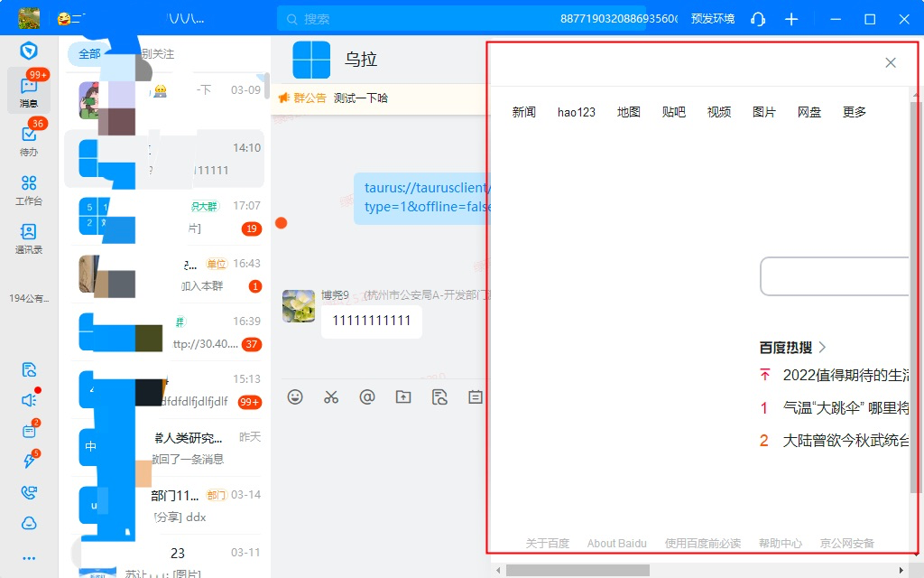The height and width of the screenshot is (578, 924).
Task: Click the upload file folder icon
Action: click(403, 396)
